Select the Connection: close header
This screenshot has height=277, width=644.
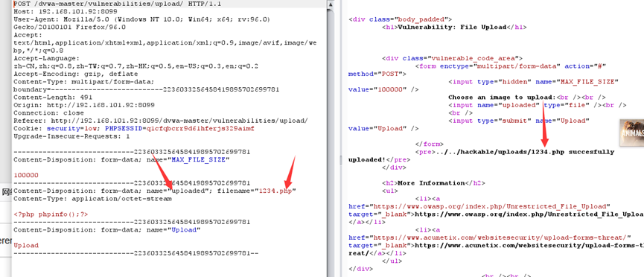point(49,113)
